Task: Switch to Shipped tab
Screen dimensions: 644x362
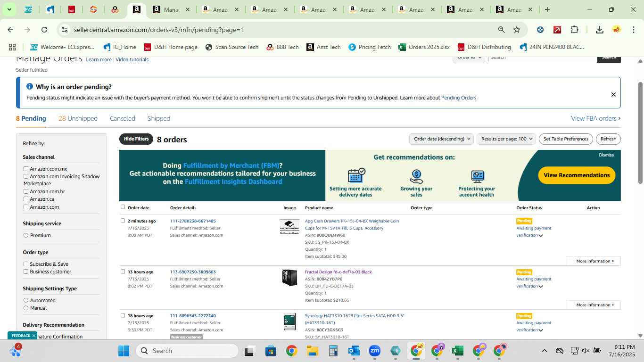Action: click(159, 118)
